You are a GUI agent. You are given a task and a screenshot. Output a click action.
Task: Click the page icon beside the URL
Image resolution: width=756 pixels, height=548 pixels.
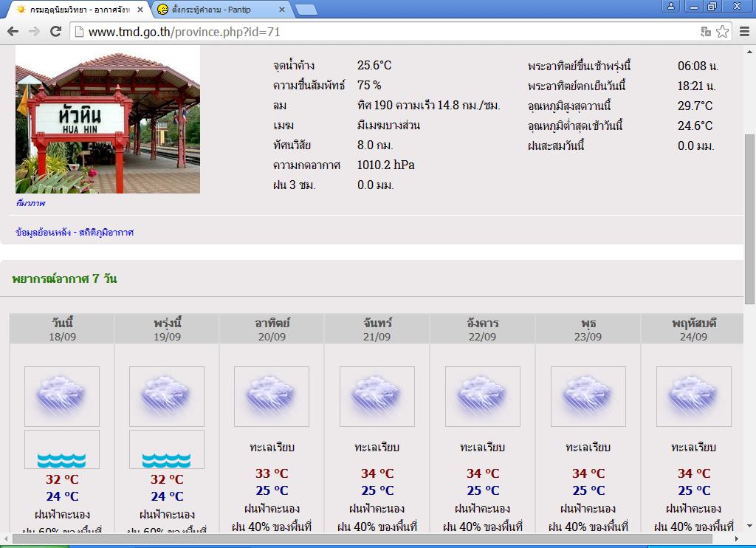tap(79, 32)
